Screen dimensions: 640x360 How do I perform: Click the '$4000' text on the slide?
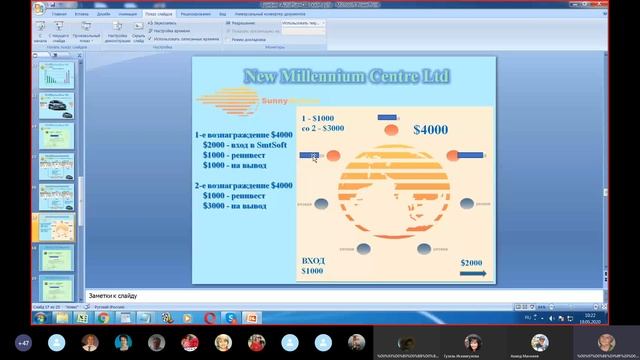point(431,130)
